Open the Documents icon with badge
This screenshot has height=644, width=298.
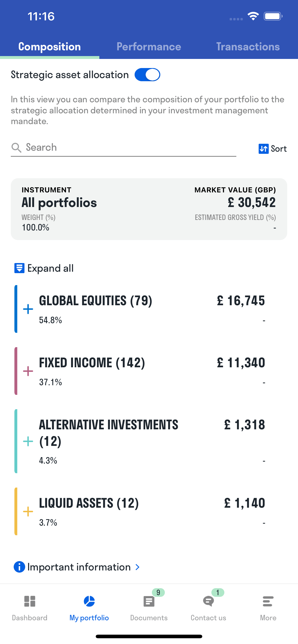[x=149, y=601]
